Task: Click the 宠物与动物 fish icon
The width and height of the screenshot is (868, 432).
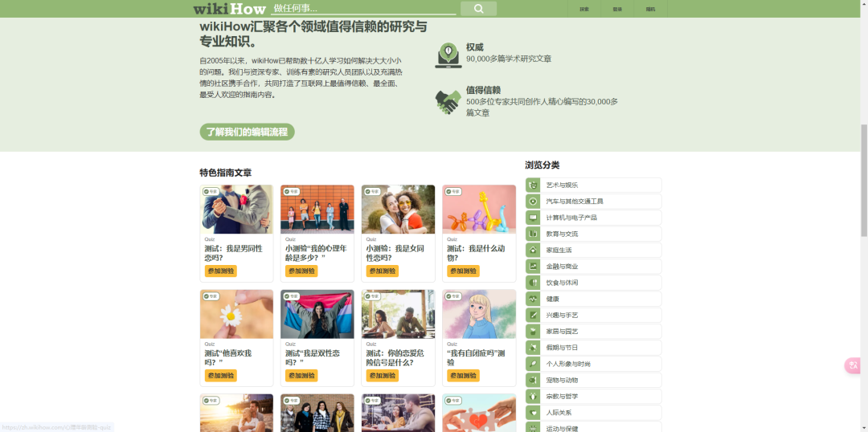Action: pos(533,380)
